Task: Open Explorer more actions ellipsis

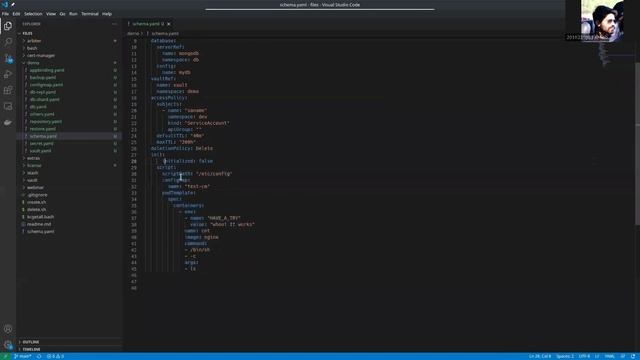Action: (114, 24)
